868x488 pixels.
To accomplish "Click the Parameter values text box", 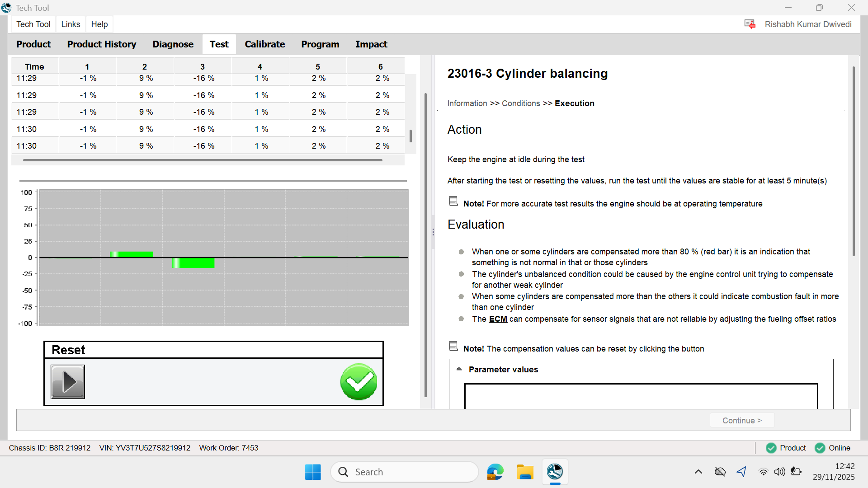I will (641, 396).
